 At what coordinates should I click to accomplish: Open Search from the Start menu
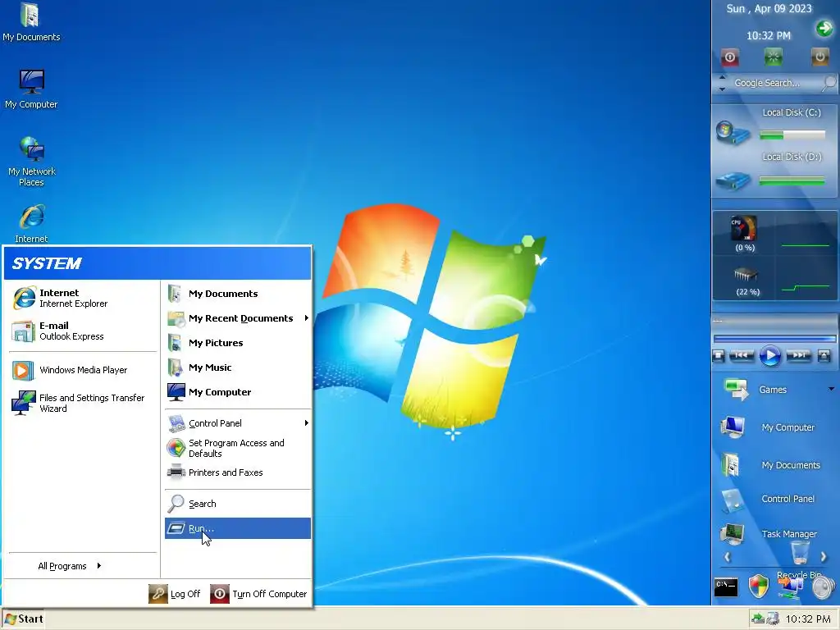point(237,504)
